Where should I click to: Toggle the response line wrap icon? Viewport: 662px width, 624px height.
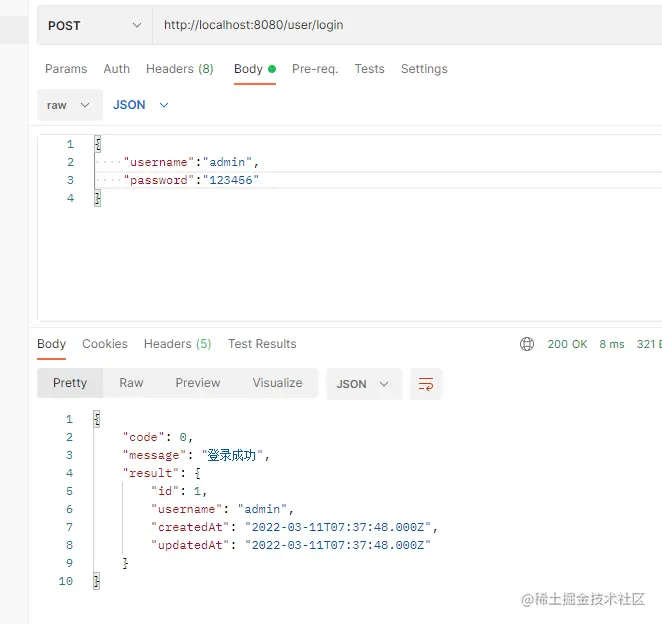click(426, 384)
